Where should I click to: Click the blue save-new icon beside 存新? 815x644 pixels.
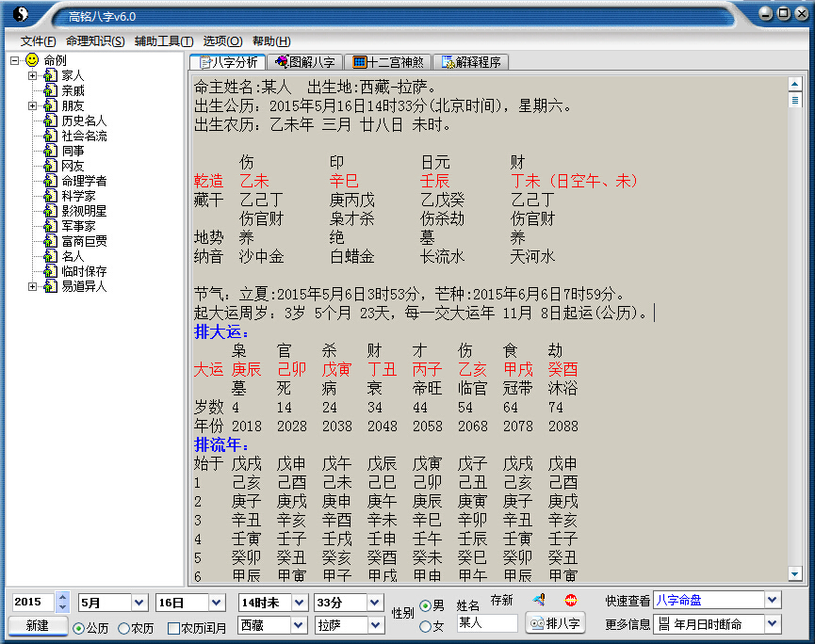(x=539, y=601)
